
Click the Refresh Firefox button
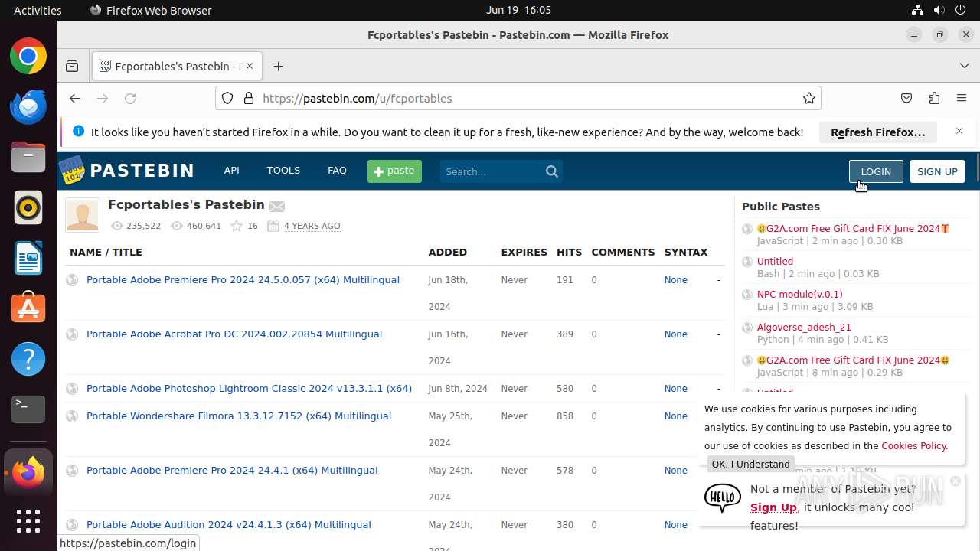pyautogui.click(x=878, y=132)
